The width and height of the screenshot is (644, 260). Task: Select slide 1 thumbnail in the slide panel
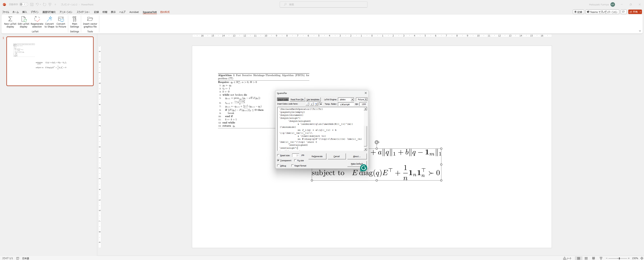pyautogui.click(x=50, y=61)
